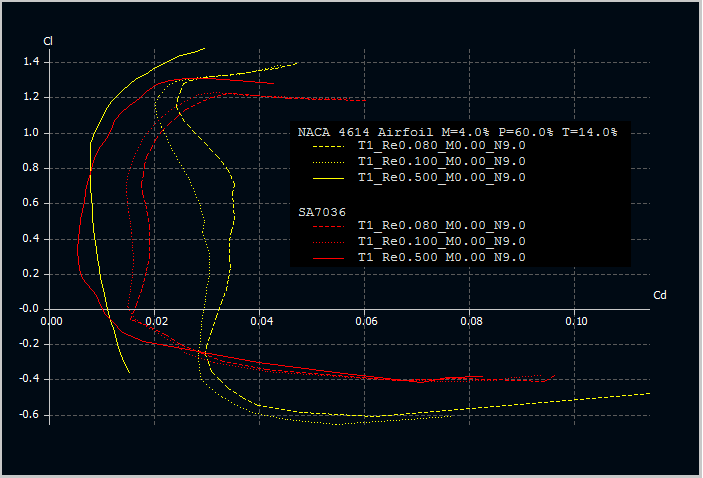
Task: Click the red dashed line sample in legend
Action: tap(329, 226)
